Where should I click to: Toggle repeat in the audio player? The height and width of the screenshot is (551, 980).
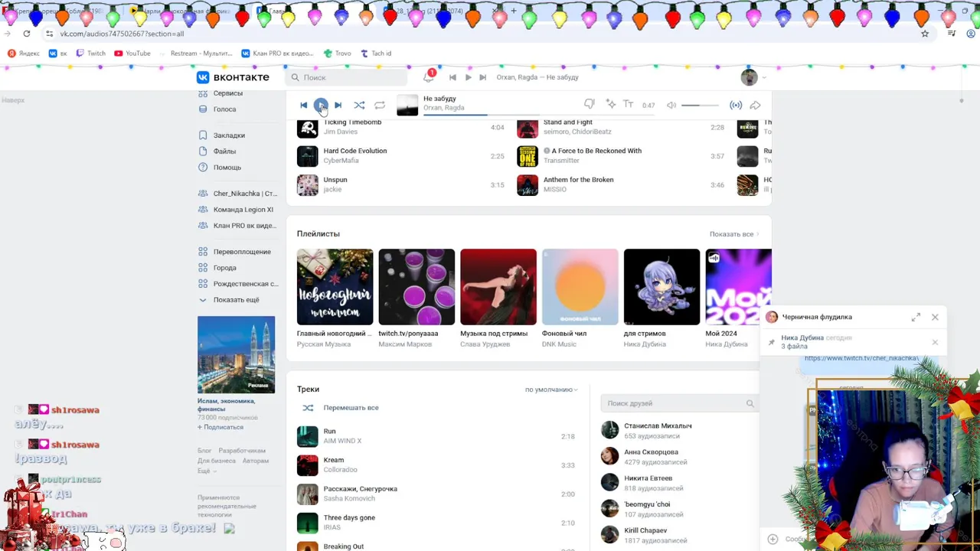click(x=380, y=105)
